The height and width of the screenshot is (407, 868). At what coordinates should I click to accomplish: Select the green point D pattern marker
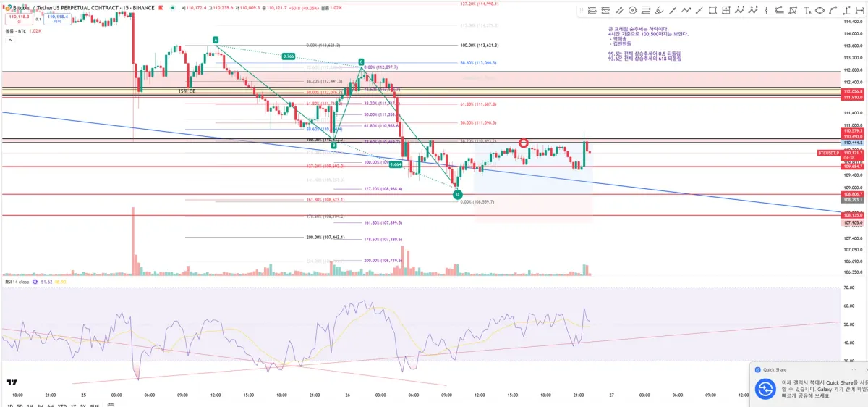457,194
